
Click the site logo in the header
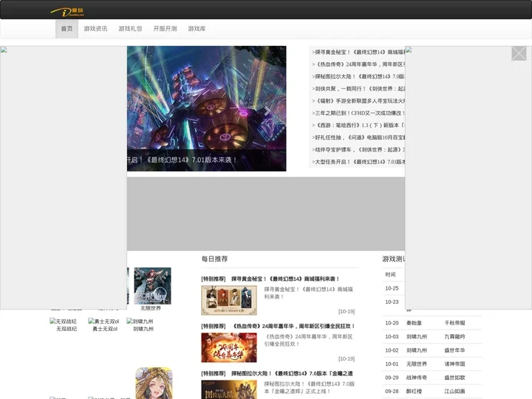point(67,12)
